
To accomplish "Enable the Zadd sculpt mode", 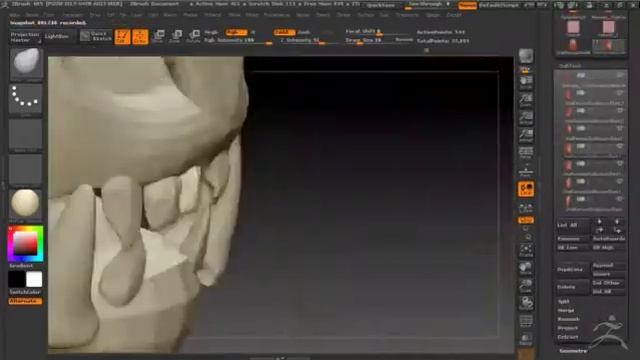I will tap(284, 32).
